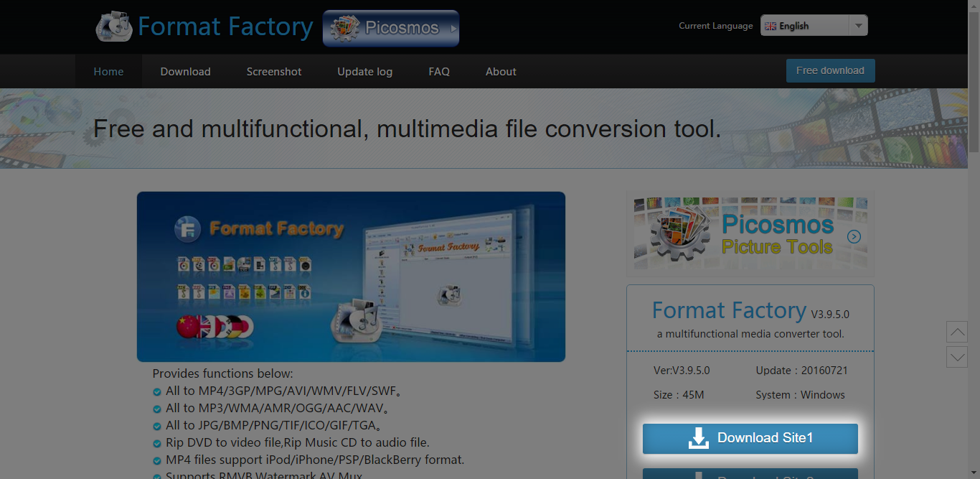Click the download arrow icon on Site1 button
The height and width of the screenshot is (479, 980).
coord(698,438)
